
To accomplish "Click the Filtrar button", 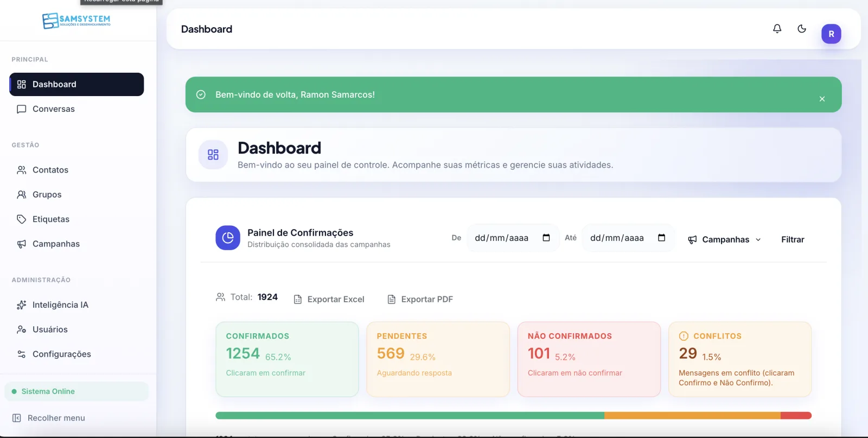I will pyautogui.click(x=793, y=239).
